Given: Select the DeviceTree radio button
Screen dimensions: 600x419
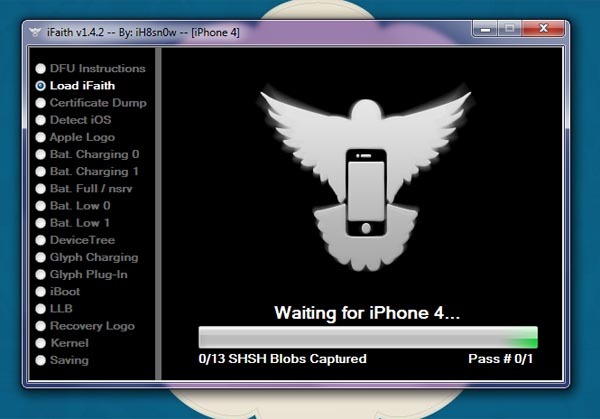Looking at the screenshot, I should click(x=41, y=240).
